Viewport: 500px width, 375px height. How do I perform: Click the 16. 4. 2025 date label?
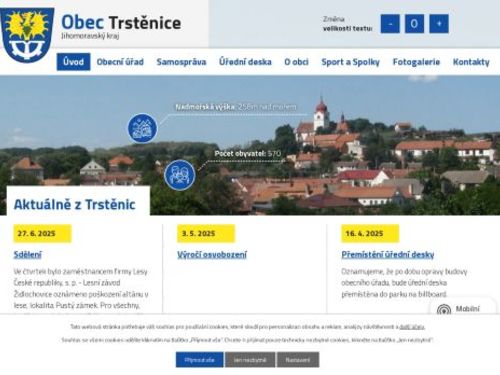[x=370, y=234]
